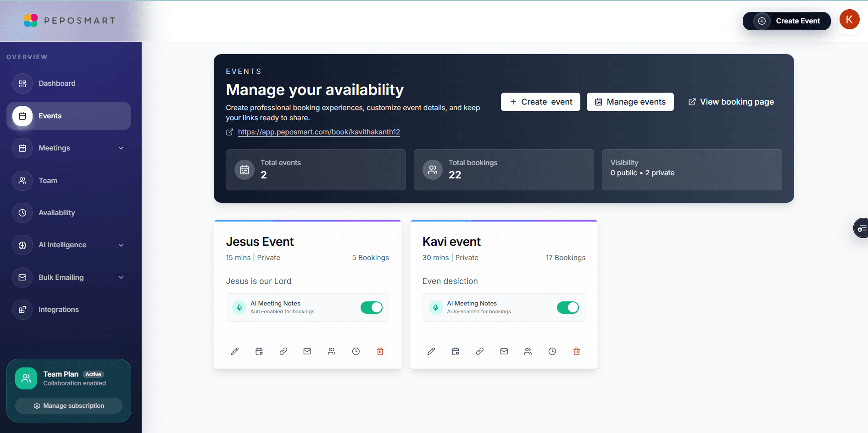The image size is (868, 433).
Task: Open the Meetings sidebar menu
Action: pyautogui.click(x=69, y=148)
